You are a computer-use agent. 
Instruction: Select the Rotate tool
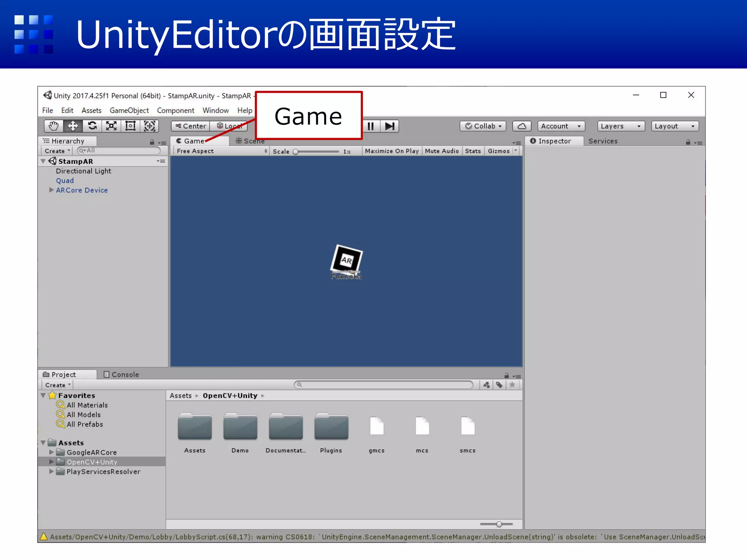pos(92,126)
